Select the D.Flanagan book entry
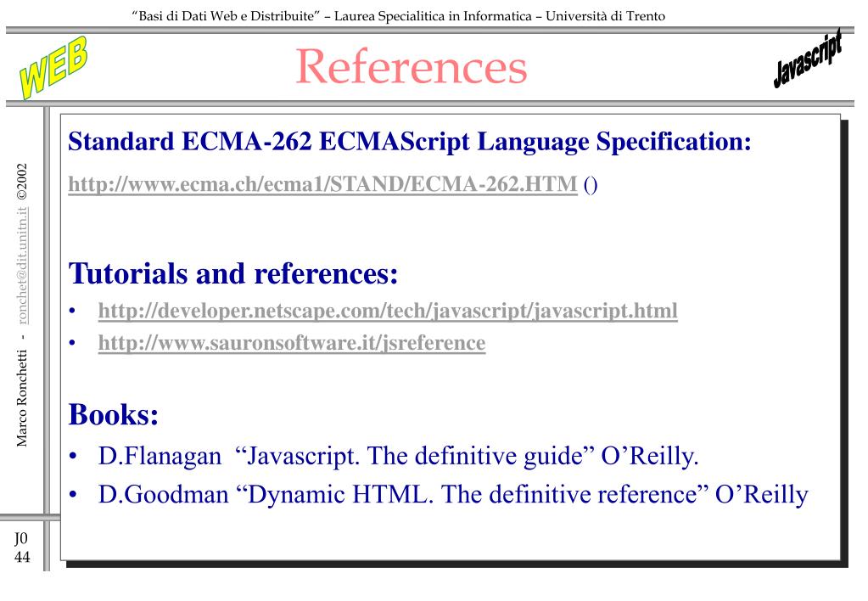 pos(399,457)
